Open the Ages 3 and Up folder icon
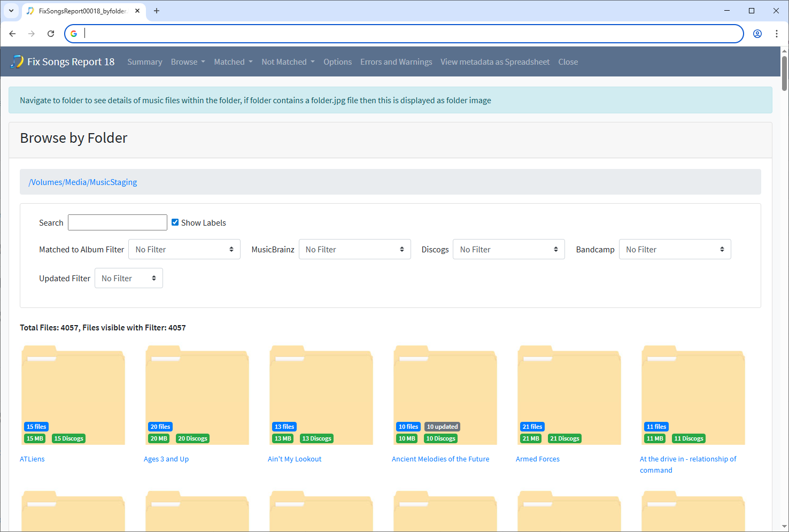 pyautogui.click(x=197, y=395)
